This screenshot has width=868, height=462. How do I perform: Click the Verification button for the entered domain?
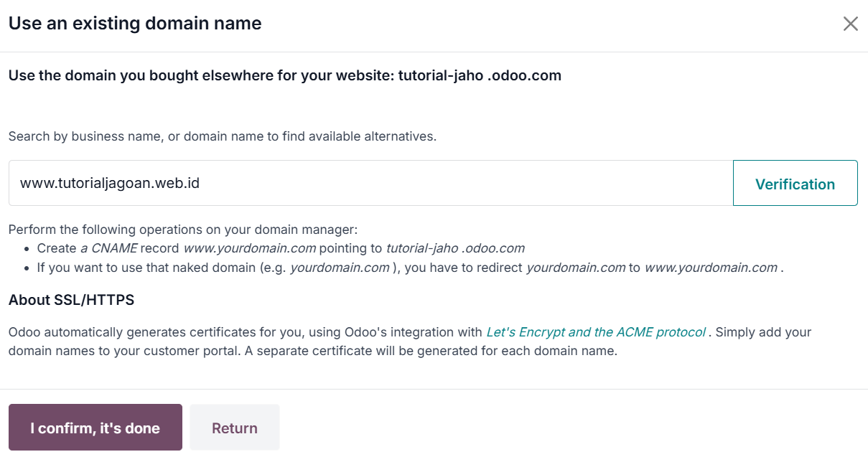pyautogui.click(x=795, y=183)
